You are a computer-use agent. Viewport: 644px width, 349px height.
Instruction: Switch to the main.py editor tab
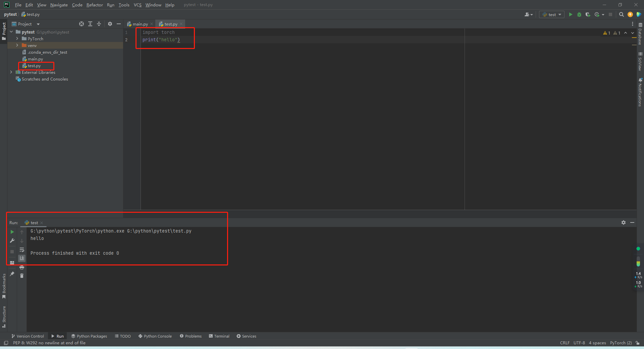tap(140, 24)
